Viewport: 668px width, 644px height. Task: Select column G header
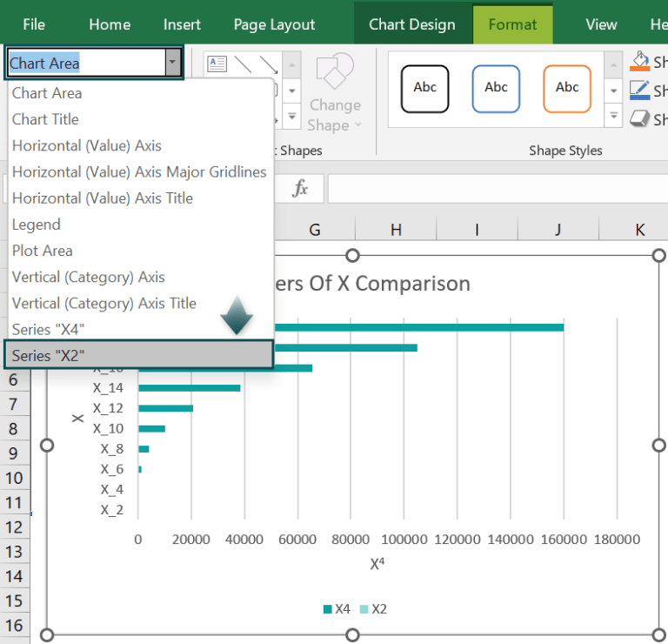tap(314, 230)
